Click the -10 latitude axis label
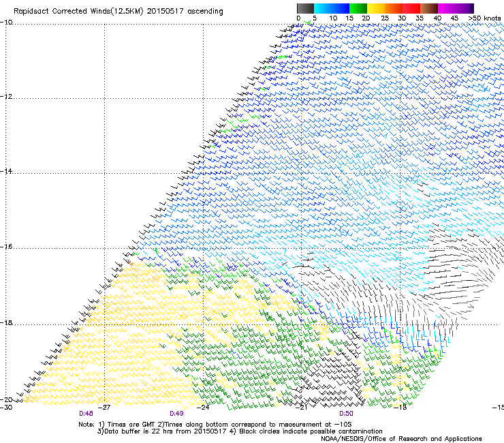504x443 pixels. (6, 22)
